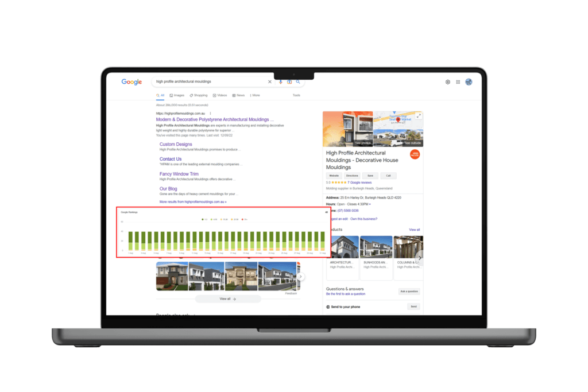Start voice search with the microphone icon

[280, 81]
